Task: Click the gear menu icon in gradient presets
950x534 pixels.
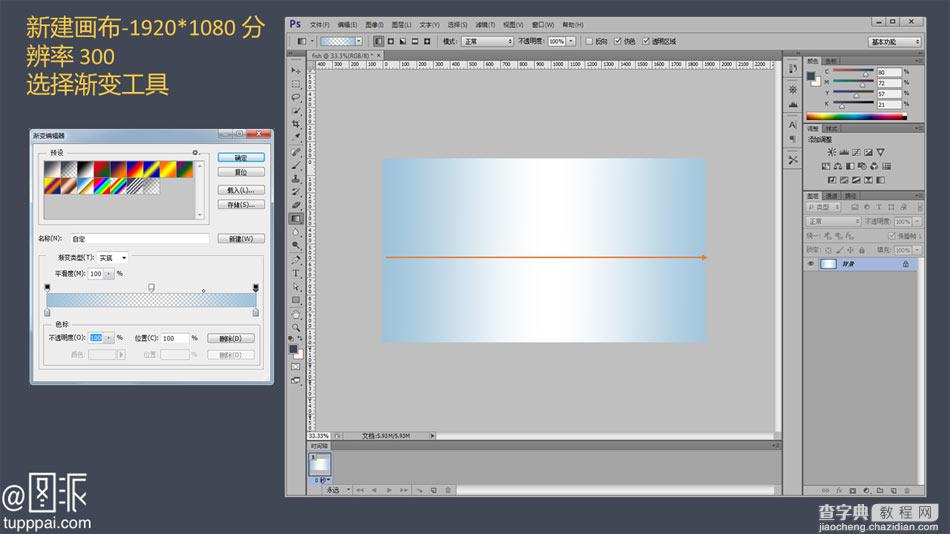Action: click(195, 153)
